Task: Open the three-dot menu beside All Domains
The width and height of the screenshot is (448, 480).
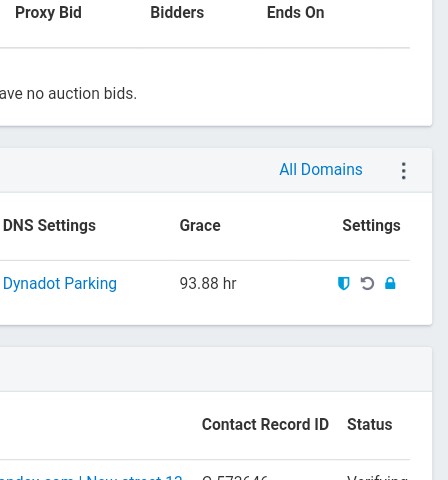Action: click(404, 171)
